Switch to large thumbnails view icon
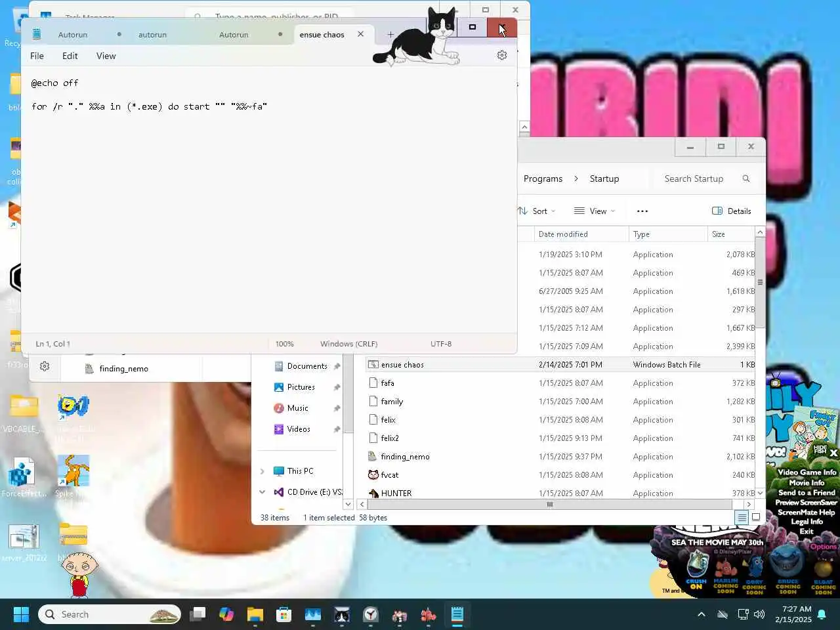Viewport: 840px width, 630px height. pyautogui.click(x=756, y=518)
